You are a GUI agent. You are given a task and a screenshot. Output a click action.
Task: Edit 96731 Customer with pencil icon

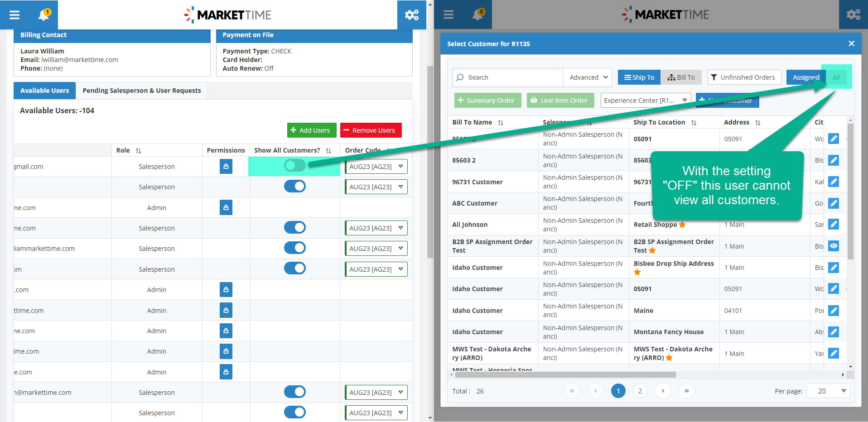[x=834, y=182]
